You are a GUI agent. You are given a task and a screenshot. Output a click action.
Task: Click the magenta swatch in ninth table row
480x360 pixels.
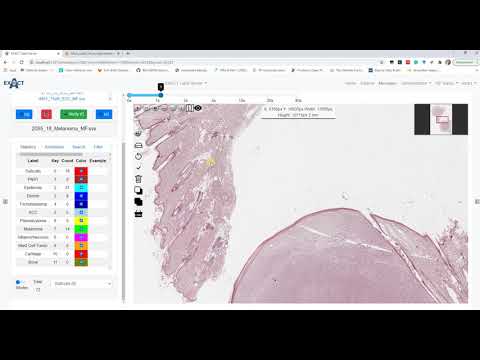click(x=81, y=237)
